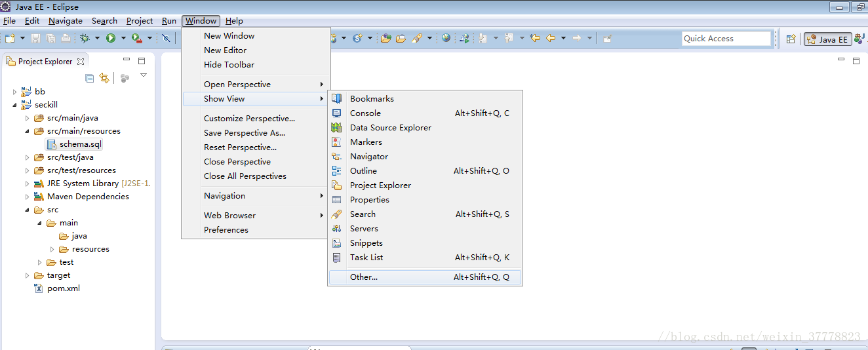Image resolution: width=868 pixels, height=350 pixels.
Task: Click the Quick Access search field
Action: coord(726,39)
